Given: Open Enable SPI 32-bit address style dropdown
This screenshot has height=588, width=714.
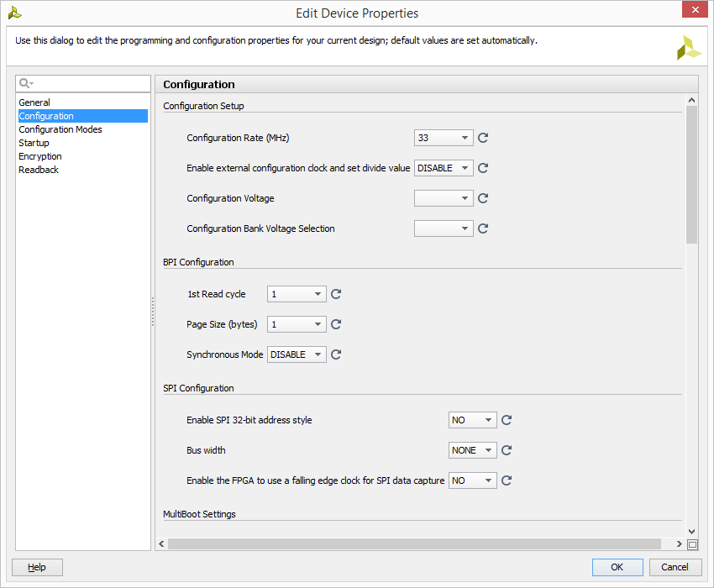Looking at the screenshot, I should pyautogui.click(x=472, y=420).
